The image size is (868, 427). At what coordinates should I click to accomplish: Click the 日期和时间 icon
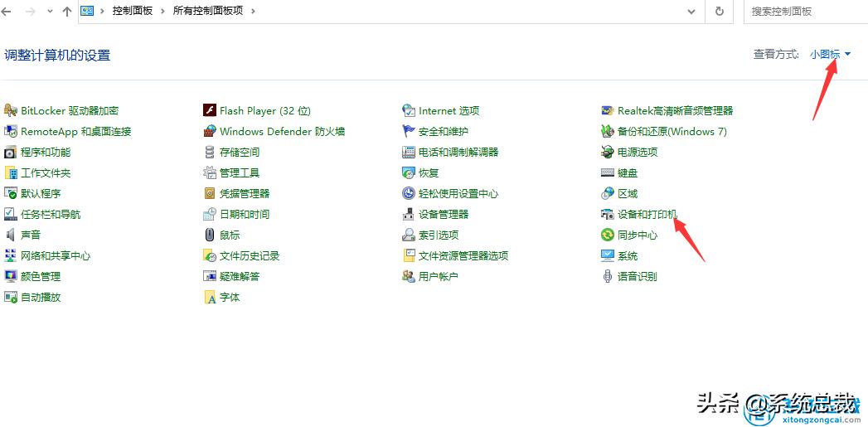209,215
